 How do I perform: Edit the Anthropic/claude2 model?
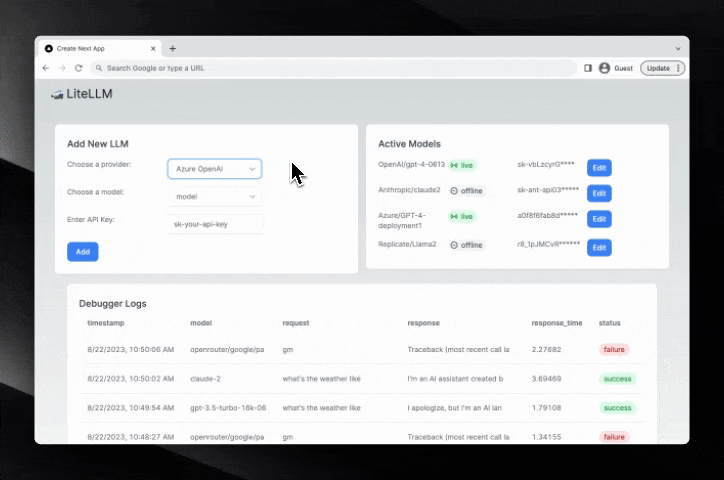point(599,193)
